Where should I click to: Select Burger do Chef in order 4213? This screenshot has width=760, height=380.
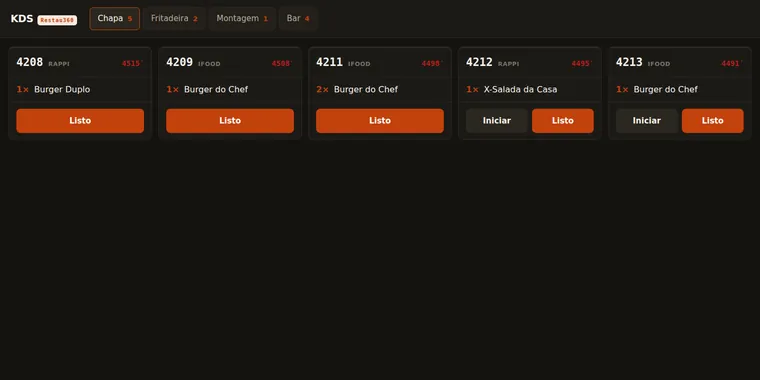(680, 90)
